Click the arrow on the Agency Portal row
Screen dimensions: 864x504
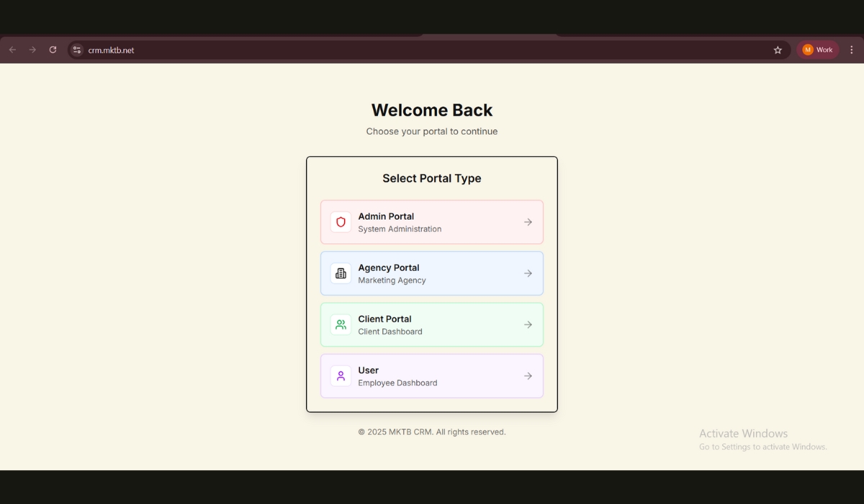click(528, 274)
